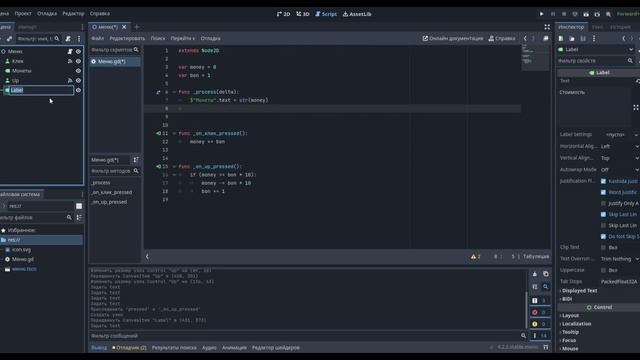Enable the Clip Text checkbox
640x360 pixels.
[603, 247]
